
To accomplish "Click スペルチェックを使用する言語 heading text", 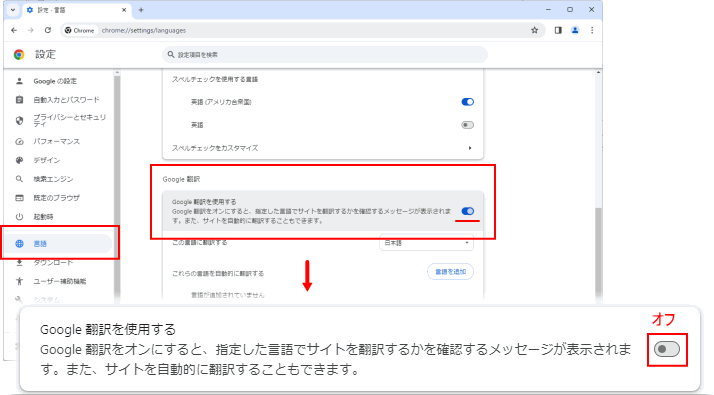I will point(215,79).
